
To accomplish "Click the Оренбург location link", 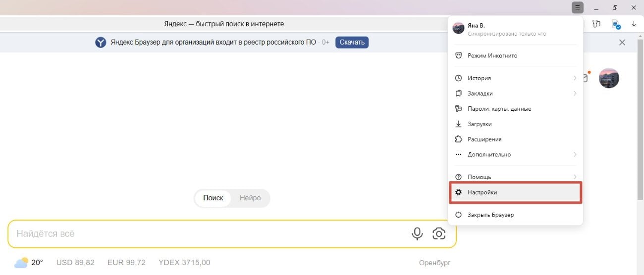I will point(434,263).
